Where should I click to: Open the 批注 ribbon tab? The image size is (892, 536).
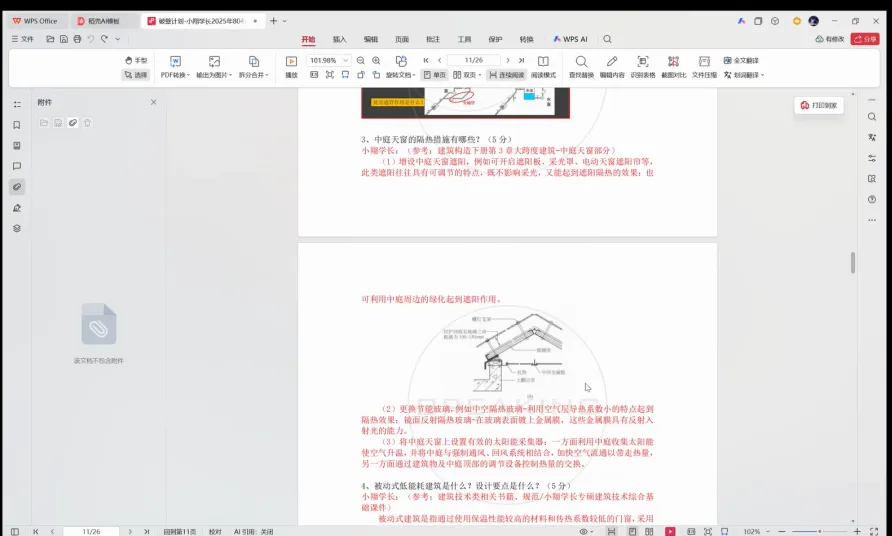(433, 39)
